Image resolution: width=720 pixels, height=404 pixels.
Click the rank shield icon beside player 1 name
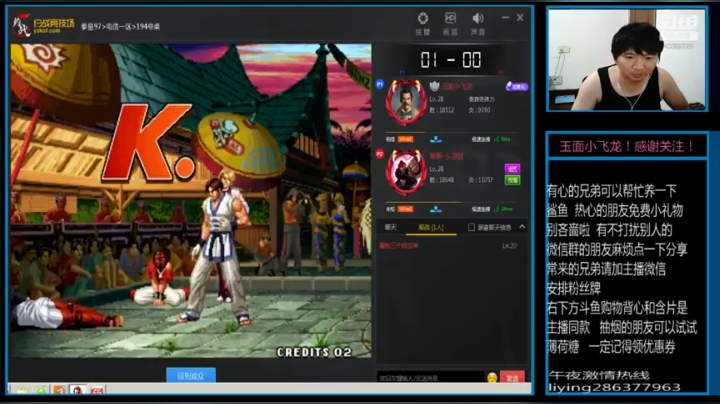pos(434,86)
